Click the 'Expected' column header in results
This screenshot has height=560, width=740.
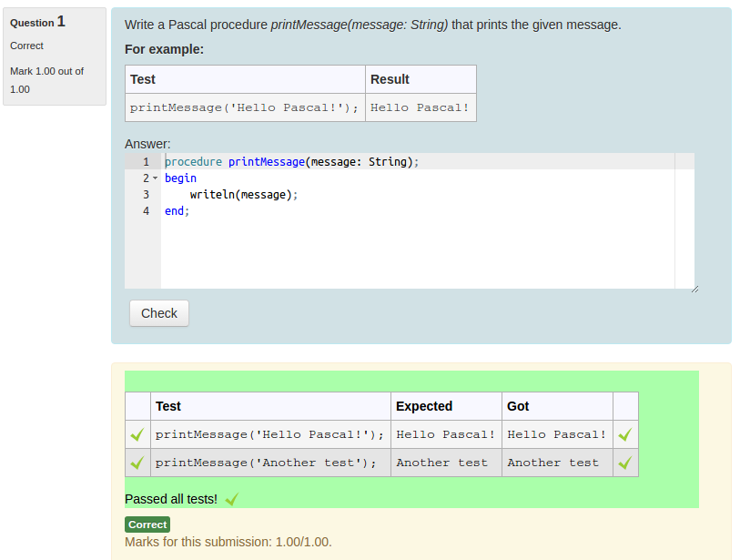click(x=424, y=406)
